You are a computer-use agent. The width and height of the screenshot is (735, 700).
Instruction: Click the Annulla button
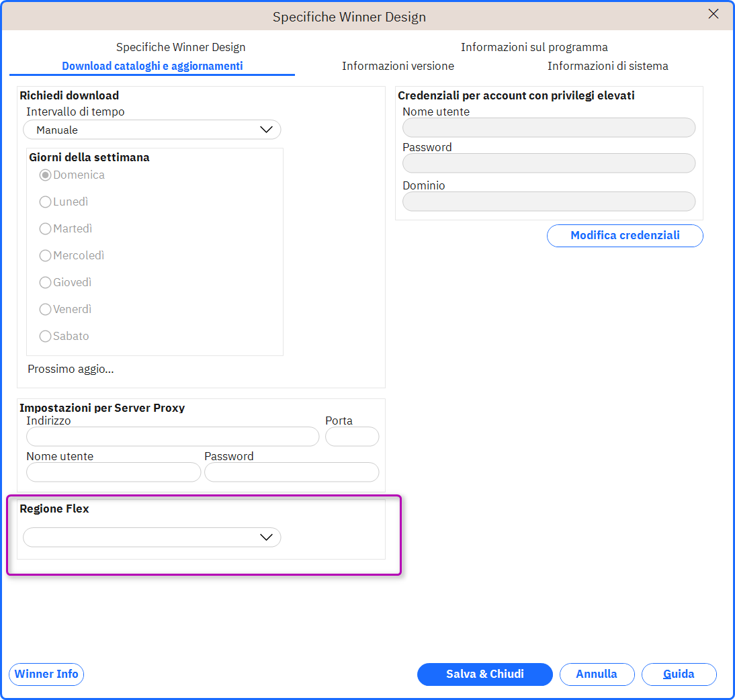tap(597, 674)
